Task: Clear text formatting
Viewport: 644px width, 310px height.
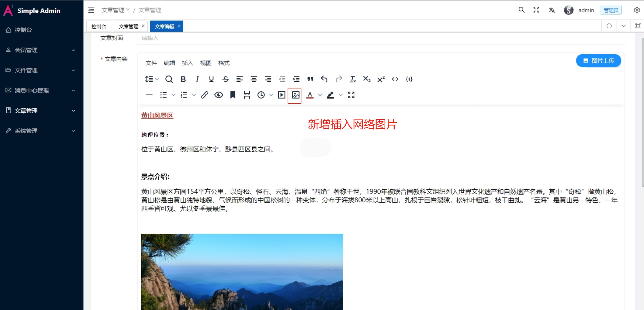Action: point(353,79)
